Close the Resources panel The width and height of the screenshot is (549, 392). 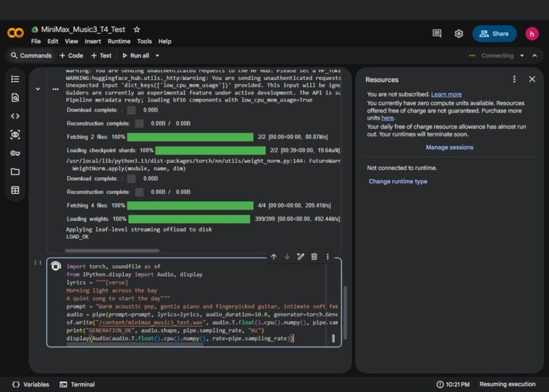pyautogui.click(x=532, y=79)
